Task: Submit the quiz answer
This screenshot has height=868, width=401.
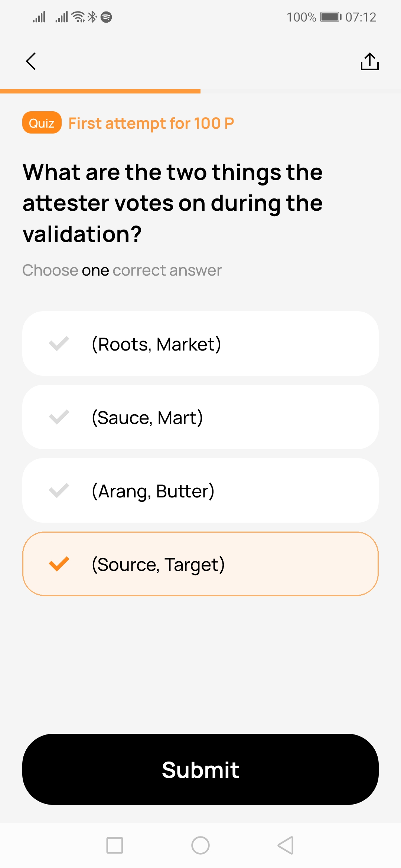Action: (x=200, y=769)
